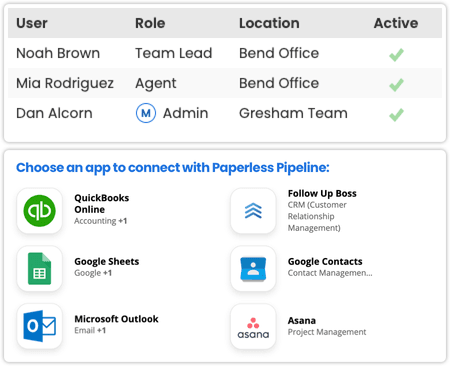450x366 pixels.
Task: Click the Active column header
Action: click(x=396, y=23)
